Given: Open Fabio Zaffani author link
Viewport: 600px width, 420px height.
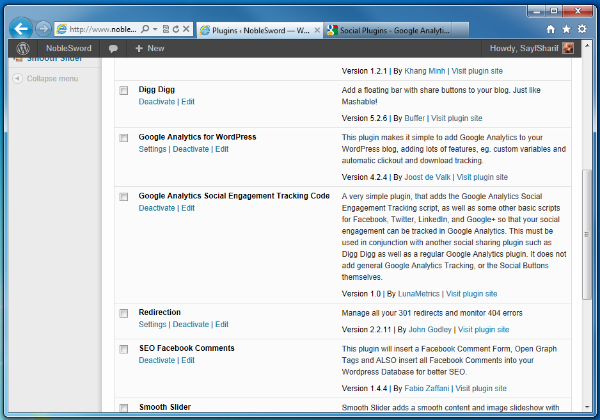Looking at the screenshot, I should [x=427, y=388].
